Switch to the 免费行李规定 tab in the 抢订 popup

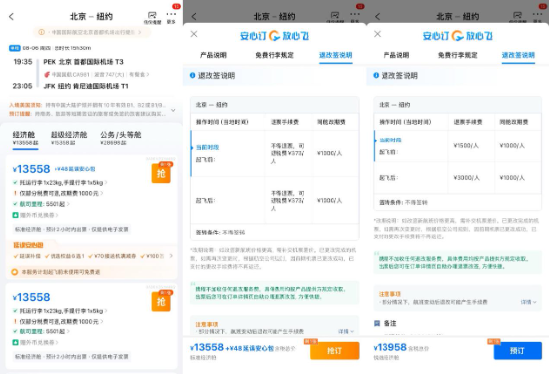pos(274,55)
